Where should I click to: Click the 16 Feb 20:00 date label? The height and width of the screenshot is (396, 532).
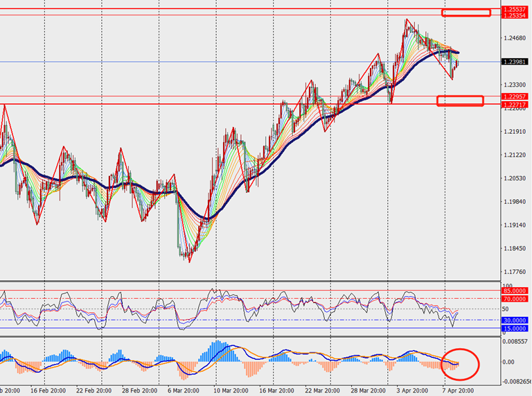[48, 390]
